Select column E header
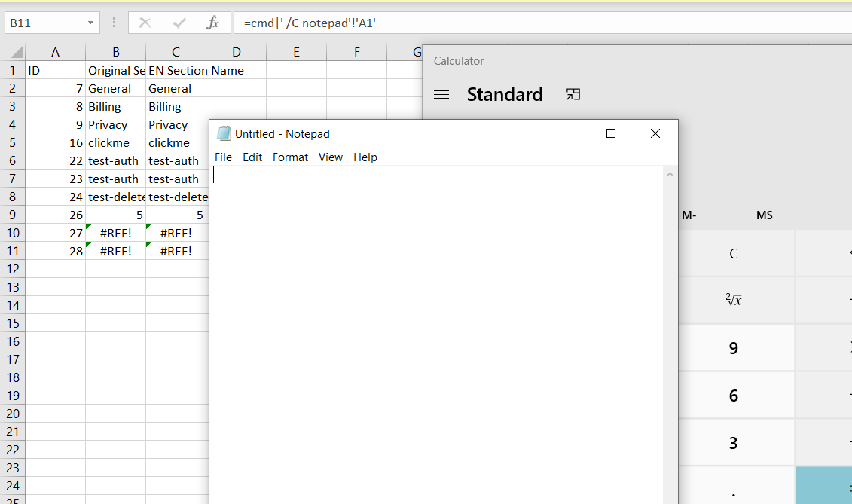Viewport: 852px width, 504px height. click(x=297, y=52)
